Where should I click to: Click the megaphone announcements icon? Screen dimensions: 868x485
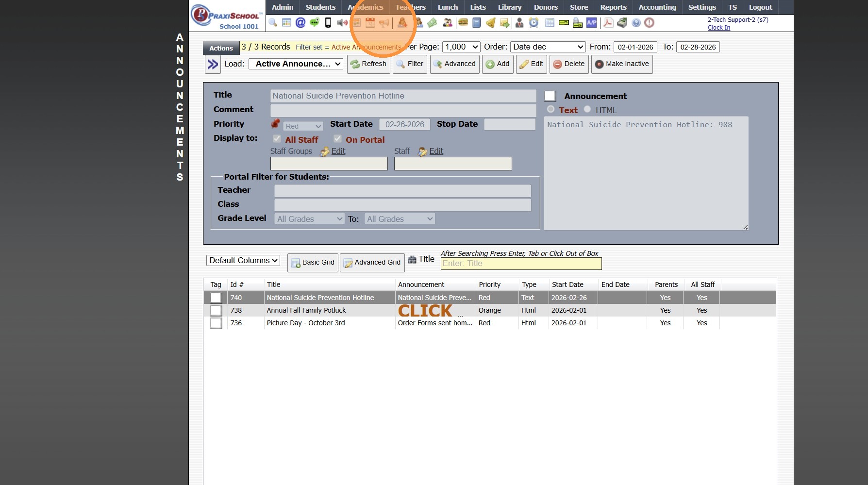[384, 23]
